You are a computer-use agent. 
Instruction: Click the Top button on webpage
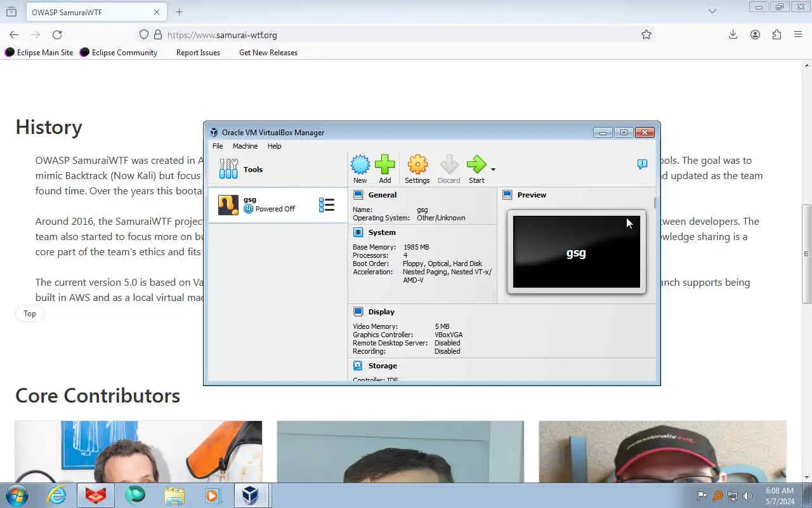(x=30, y=314)
